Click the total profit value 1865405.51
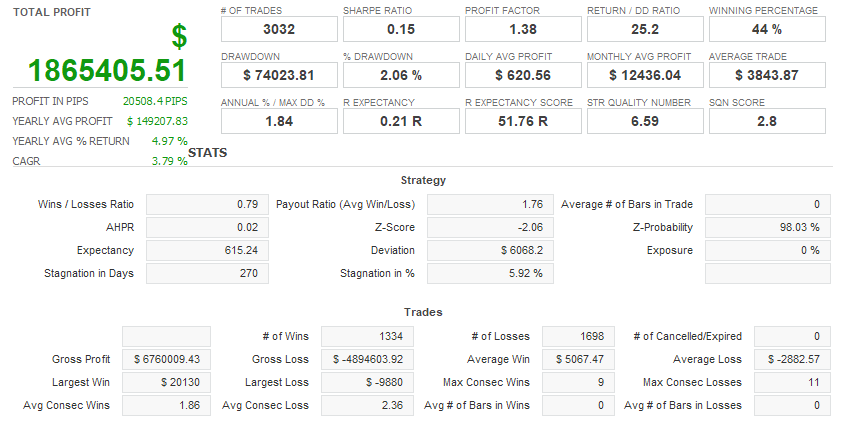Screen dimensions: 854x427 [108, 71]
